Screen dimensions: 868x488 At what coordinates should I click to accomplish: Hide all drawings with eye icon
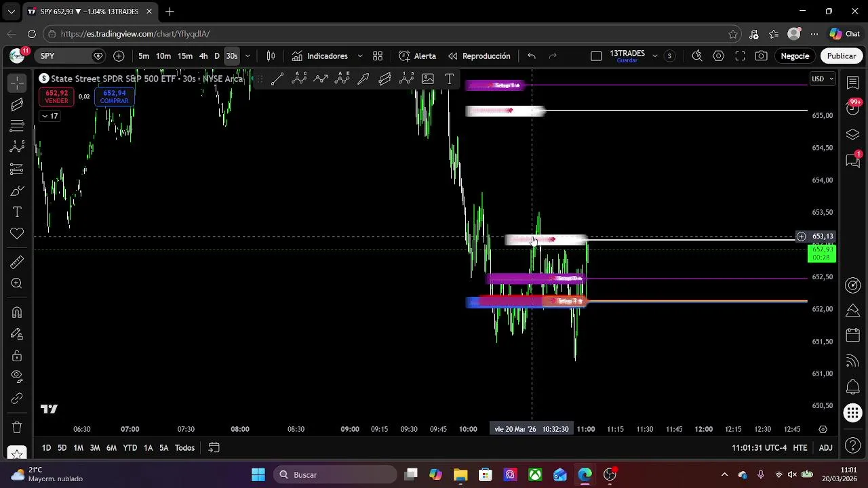[17, 377]
